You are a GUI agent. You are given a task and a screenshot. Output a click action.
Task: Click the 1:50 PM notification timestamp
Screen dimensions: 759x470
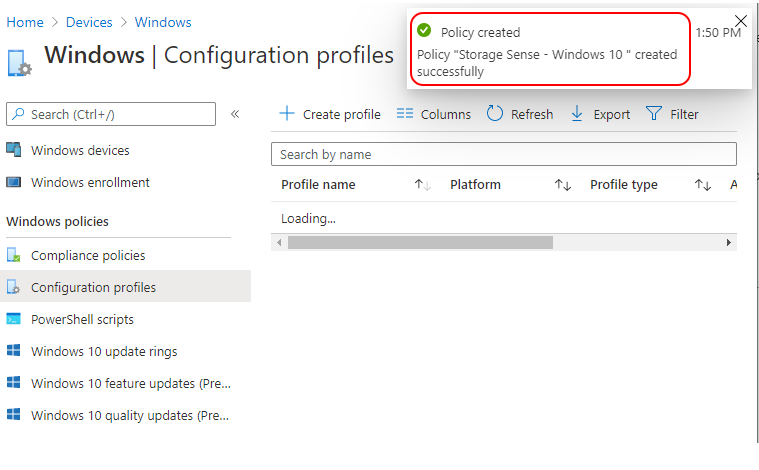click(718, 32)
